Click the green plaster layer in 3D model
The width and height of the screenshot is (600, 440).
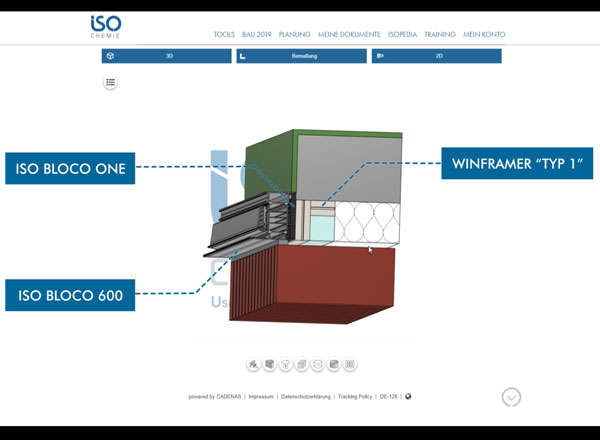coord(268,166)
